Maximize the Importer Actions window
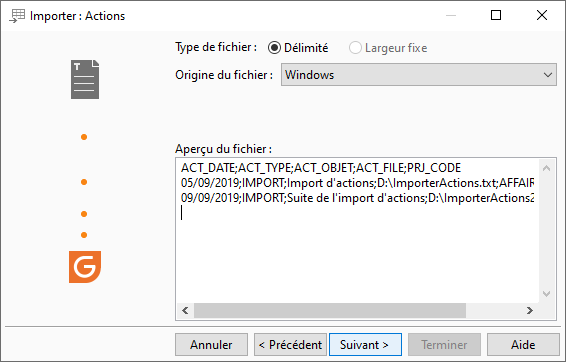566x362 pixels. point(496,15)
